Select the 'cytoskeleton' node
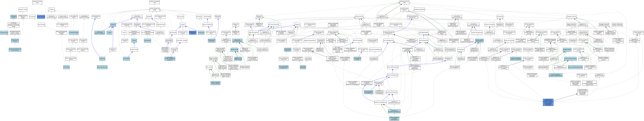This screenshot has width=644, height=121. pos(147,41)
